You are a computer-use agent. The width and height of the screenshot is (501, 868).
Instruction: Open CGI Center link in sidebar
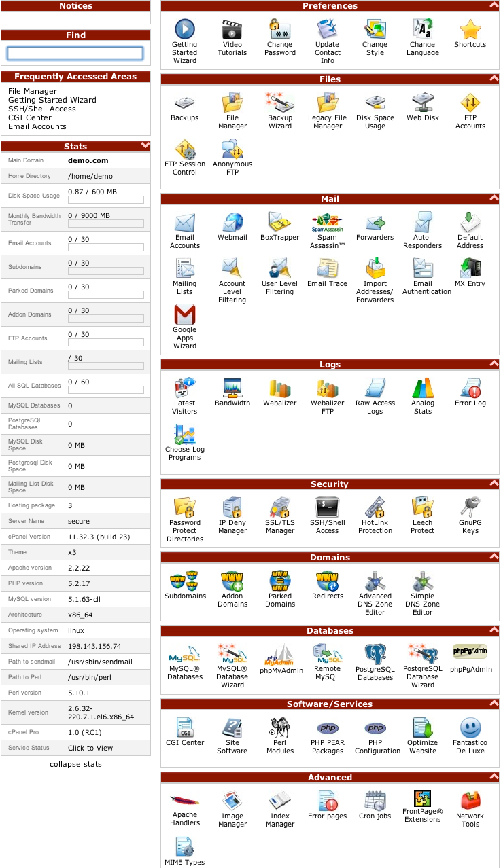(x=29, y=117)
